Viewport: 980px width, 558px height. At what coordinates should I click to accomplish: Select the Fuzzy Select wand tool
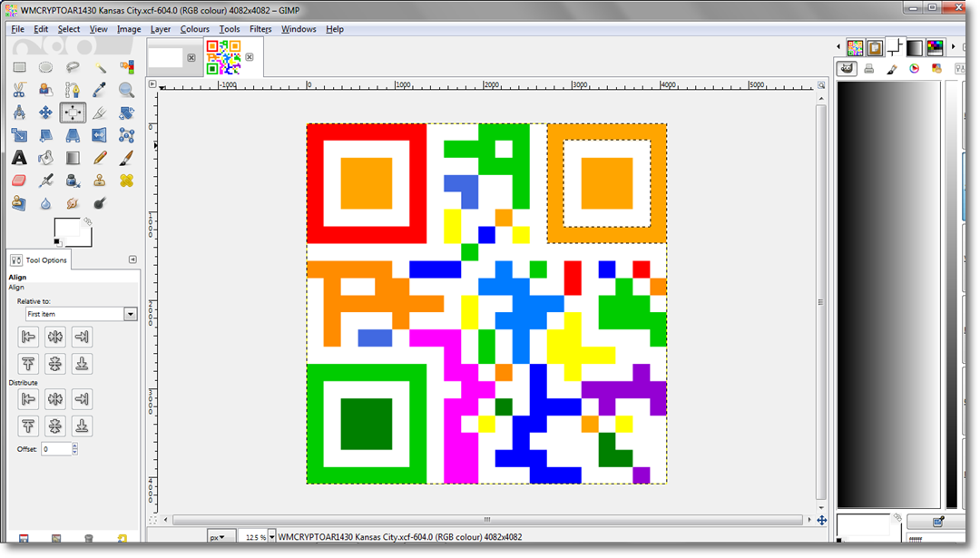tap(100, 67)
